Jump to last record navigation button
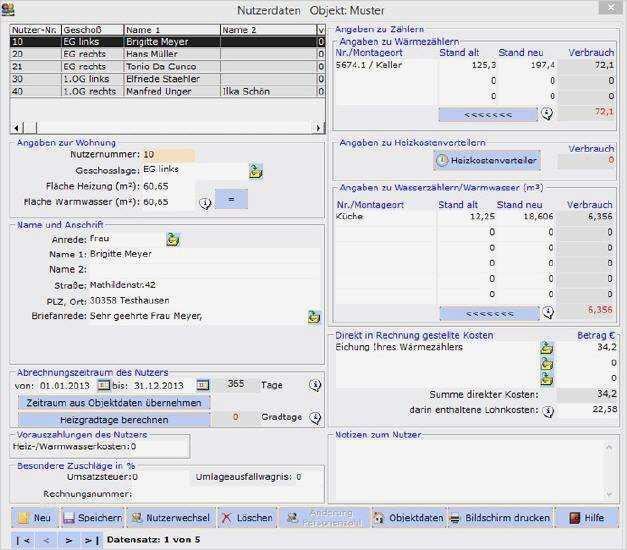Screen dimensions: 627x550 (x=92, y=541)
